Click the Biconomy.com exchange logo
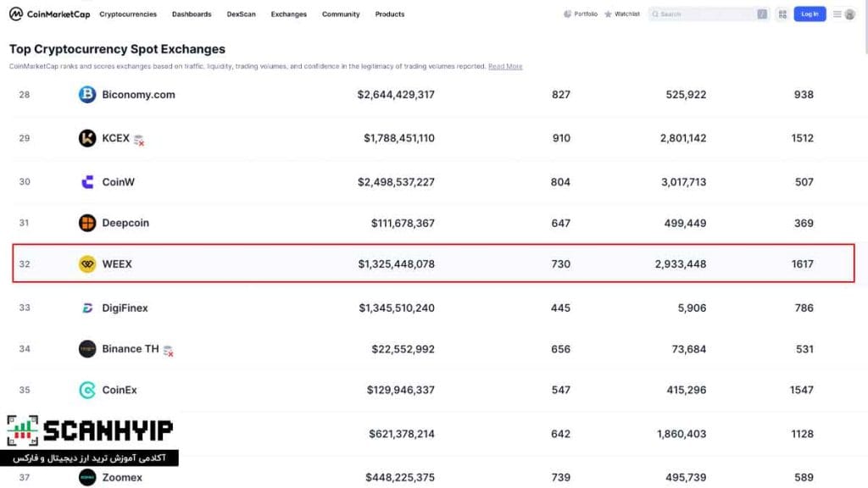The image size is (868, 488). click(x=87, y=95)
